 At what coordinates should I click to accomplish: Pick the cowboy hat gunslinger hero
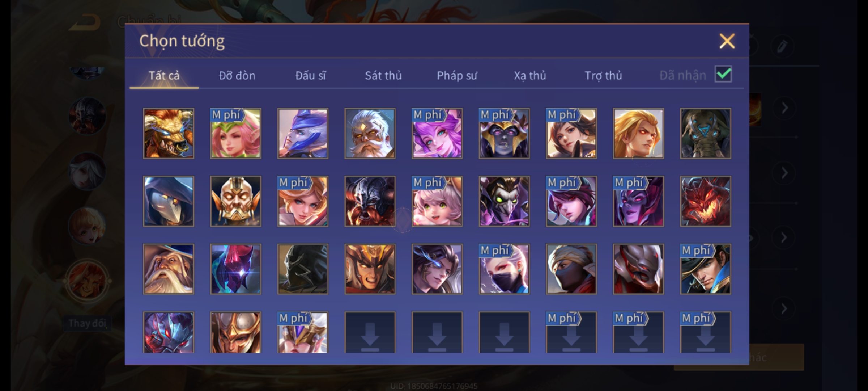pyautogui.click(x=705, y=269)
